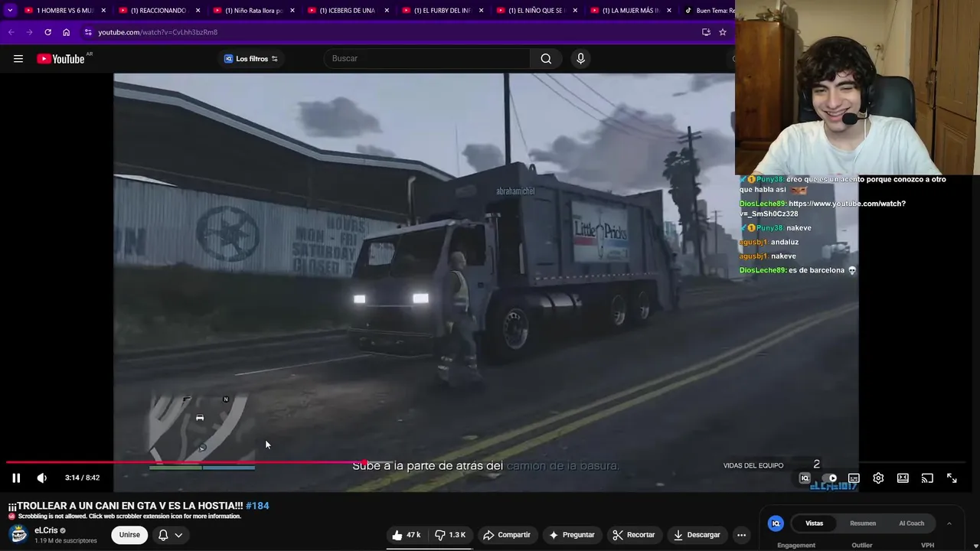980x551 pixels.
Task: Click the Outlier column label
Action: coord(862,546)
